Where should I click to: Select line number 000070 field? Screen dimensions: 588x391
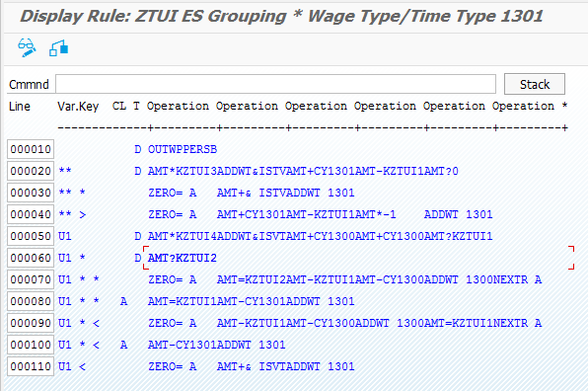point(31,280)
